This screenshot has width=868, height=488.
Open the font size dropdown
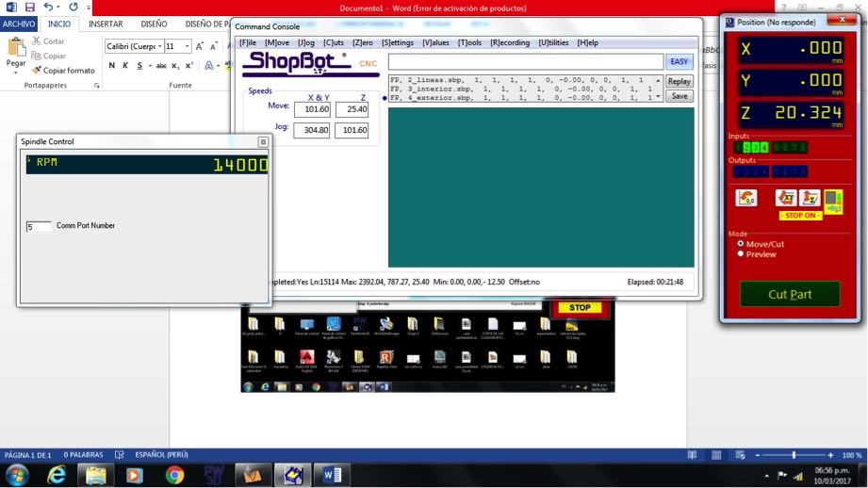coord(188,46)
